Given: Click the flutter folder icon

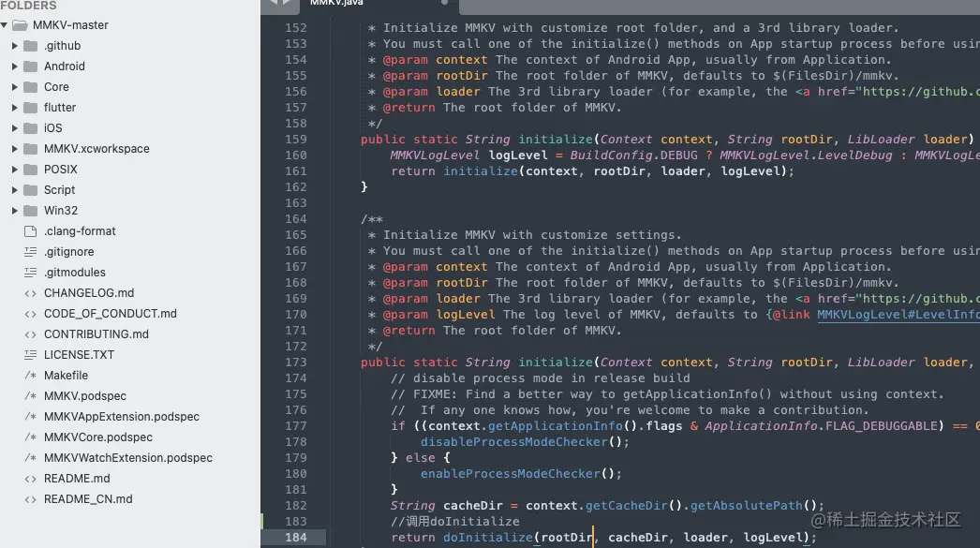Looking at the screenshot, I should (31, 108).
